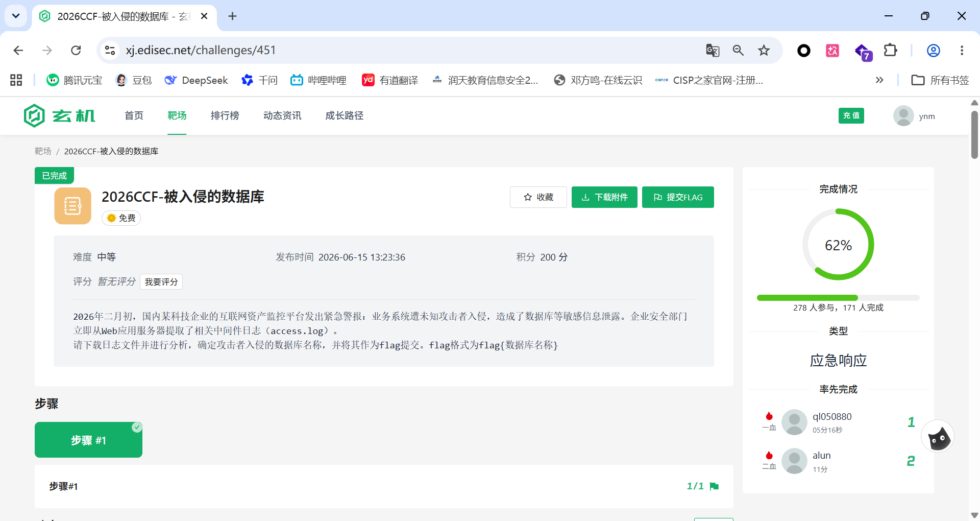This screenshot has height=521, width=980.
Task: Click the forward navigation arrow
Action: tap(47, 50)
